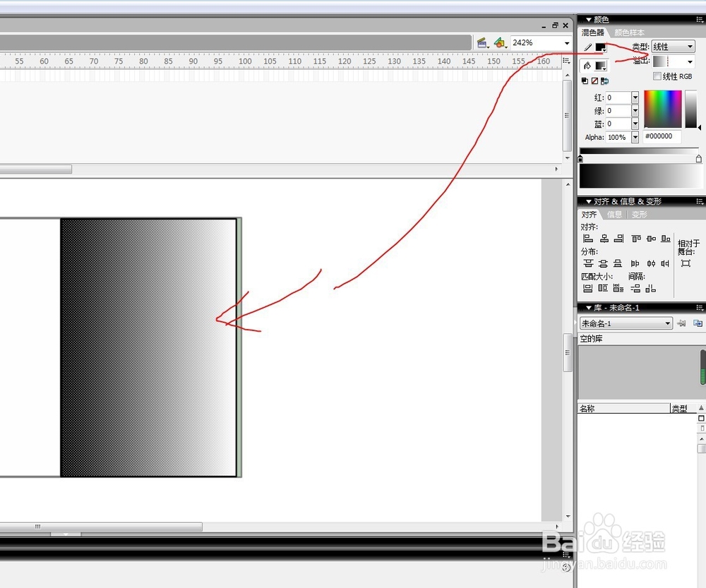The width and height of the screenshot is (706, 588).
Task: Toggle the 相对于舞台 align-to-stage button
Action: [x=686, y=263]
